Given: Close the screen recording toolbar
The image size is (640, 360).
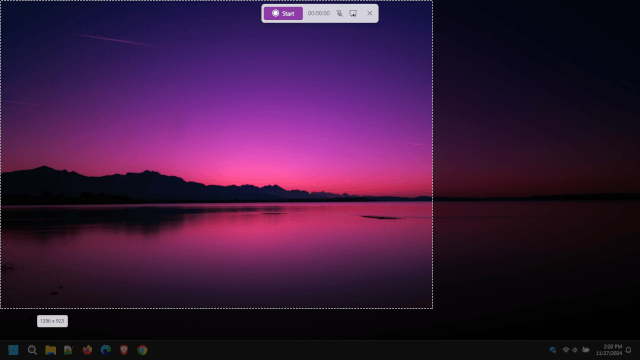Looking at the screenshot, I should pos(370,13).
